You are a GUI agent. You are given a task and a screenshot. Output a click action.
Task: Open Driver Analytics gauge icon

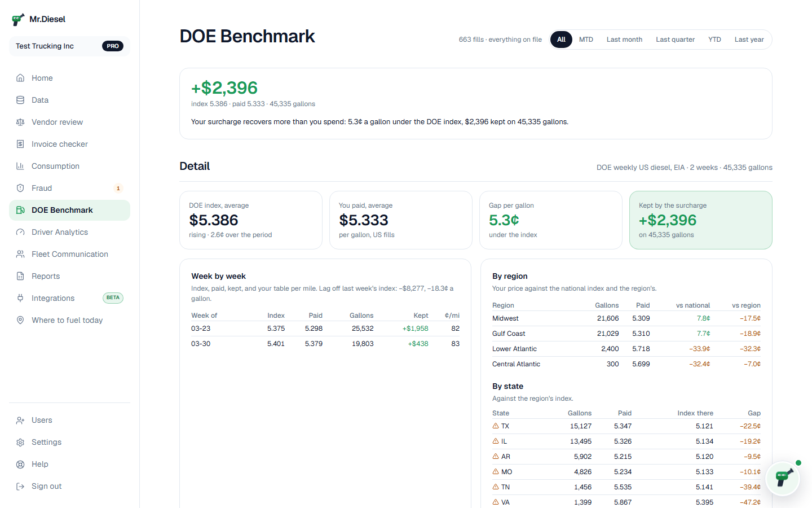(20, 232)
